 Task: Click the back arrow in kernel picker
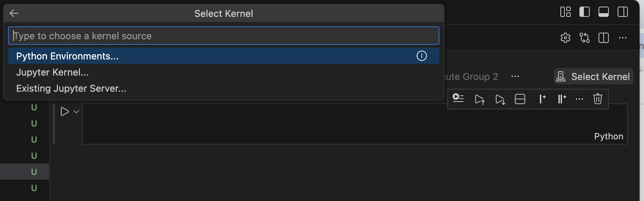14,14
